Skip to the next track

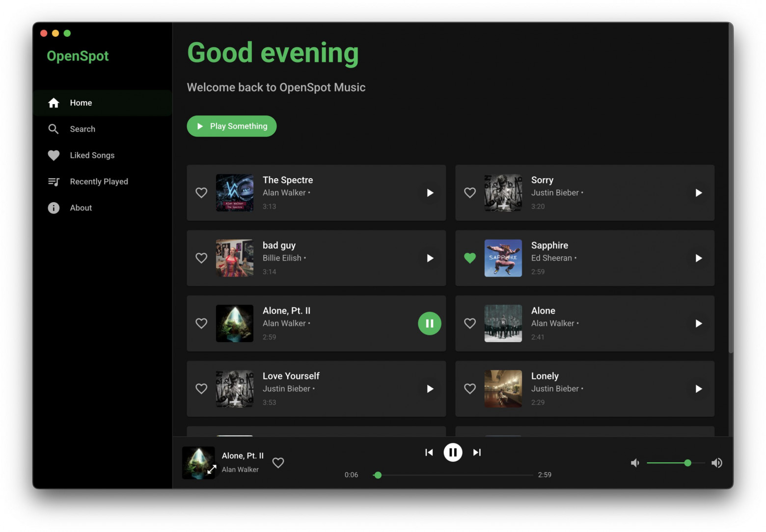pos(477,452)
